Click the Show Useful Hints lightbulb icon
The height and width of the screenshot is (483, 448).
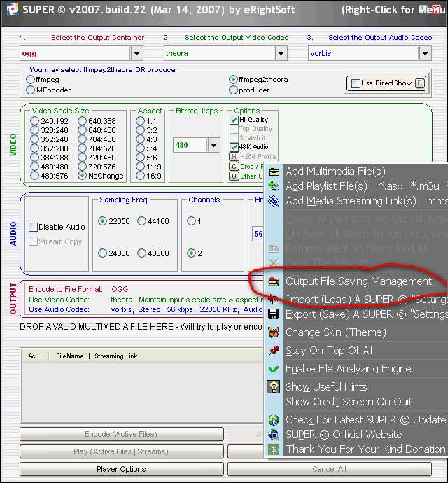274,386
